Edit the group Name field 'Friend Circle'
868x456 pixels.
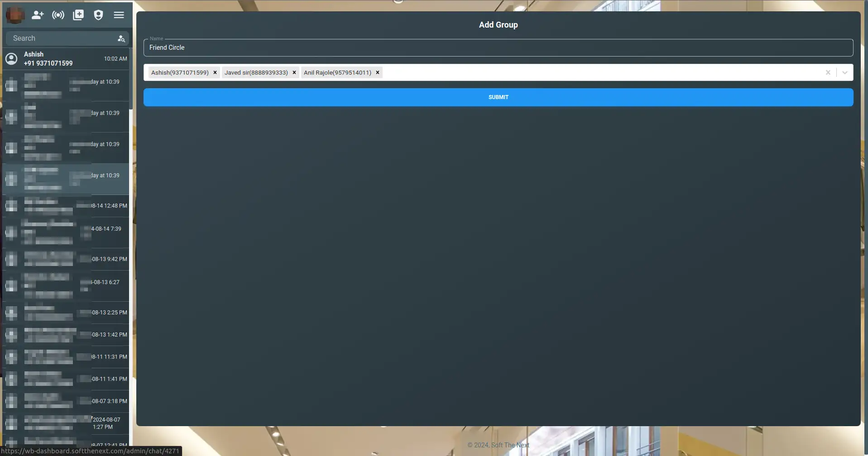click(498, 47)
